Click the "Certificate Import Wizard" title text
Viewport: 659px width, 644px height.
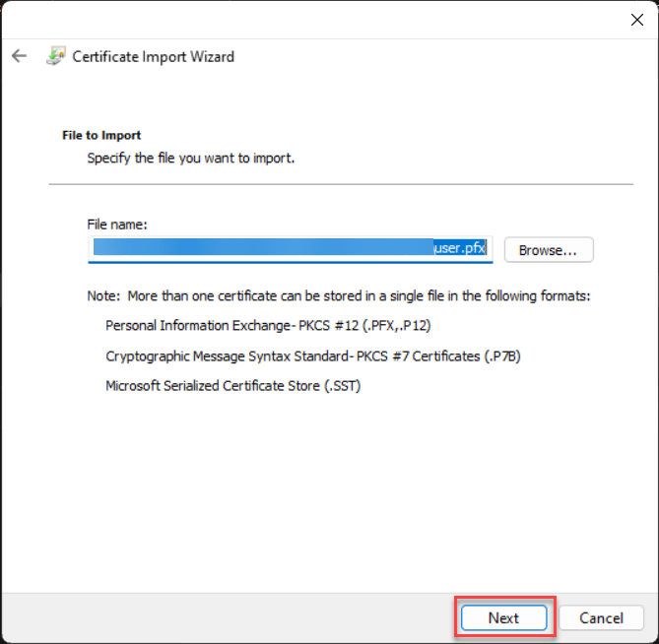[x=154, y=56]
